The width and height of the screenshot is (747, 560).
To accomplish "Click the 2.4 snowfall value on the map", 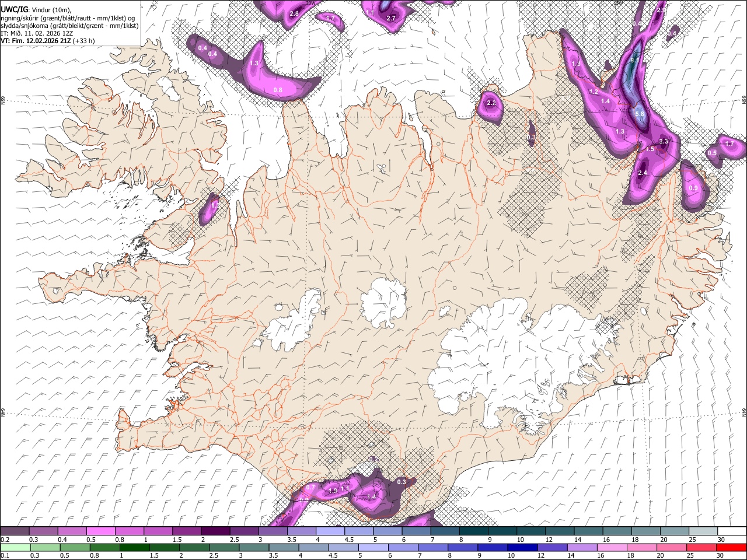I will click(643, 173).
